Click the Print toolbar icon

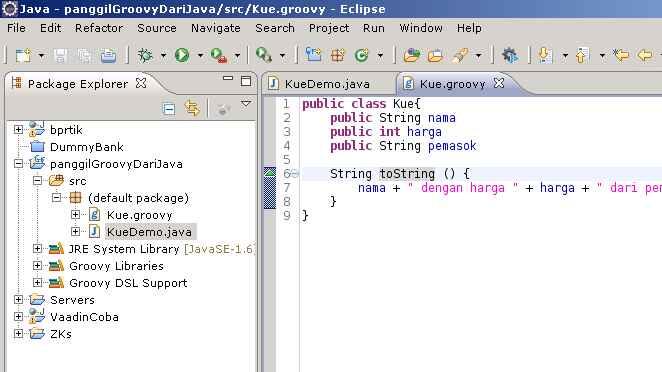pyautogui.click(x=108, y=55)
